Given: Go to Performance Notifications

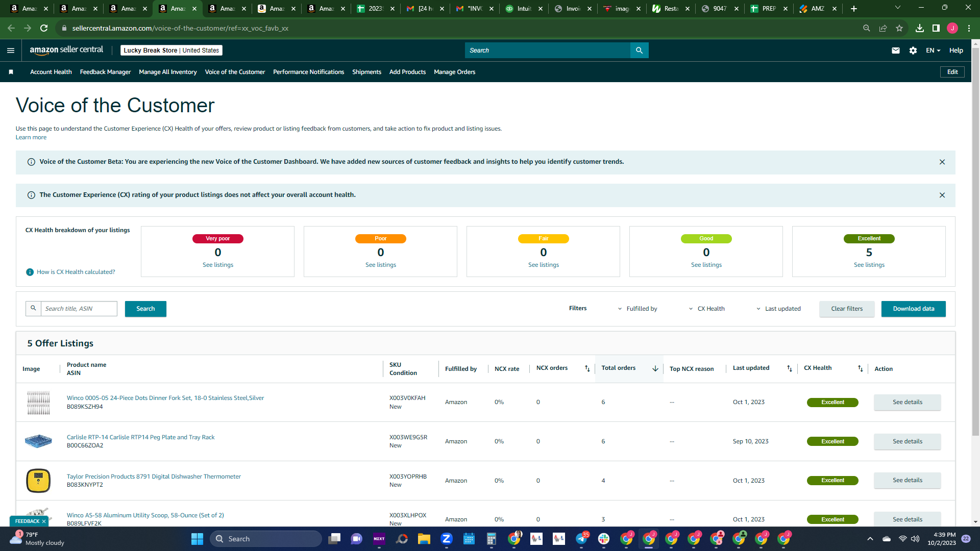Looking at the screenshot, I should tap(308, 72).
